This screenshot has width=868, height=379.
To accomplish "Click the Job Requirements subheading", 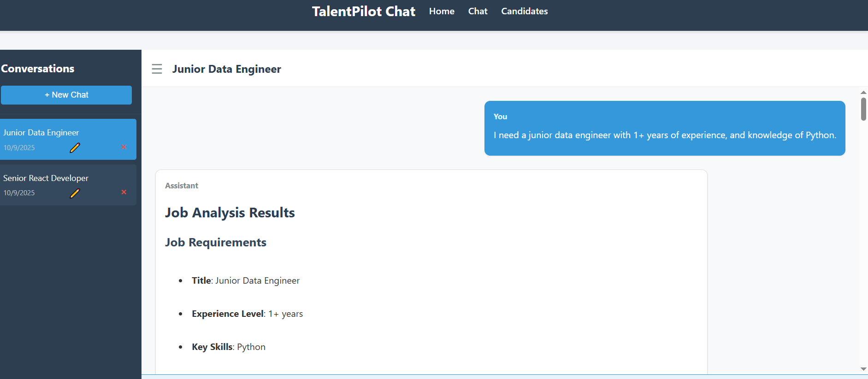I will coord(216,243).
